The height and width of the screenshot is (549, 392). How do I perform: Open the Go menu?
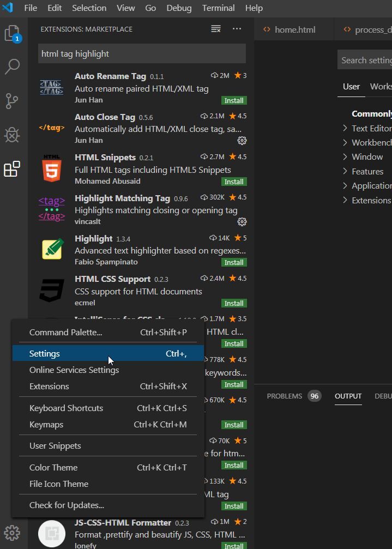pyautogui.click(x=150, y=8)
